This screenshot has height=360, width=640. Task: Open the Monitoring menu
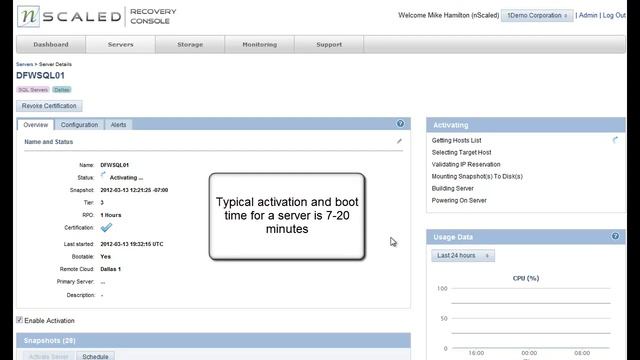click(x=260, y=44)
